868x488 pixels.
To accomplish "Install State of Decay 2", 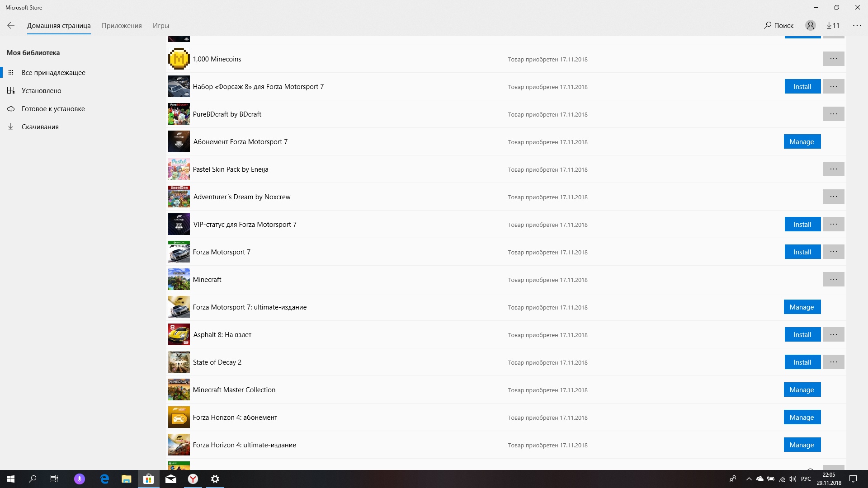I will [802, 362].
